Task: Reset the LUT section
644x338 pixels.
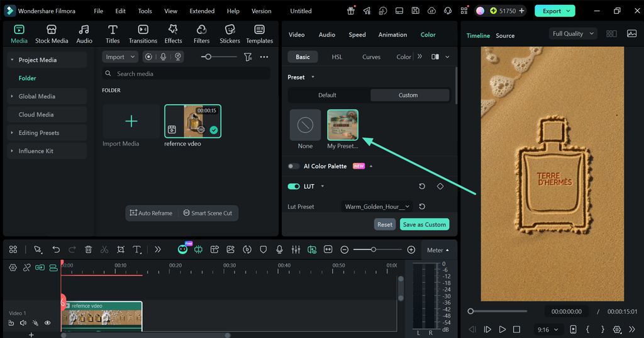Action: tap(422, 186)
